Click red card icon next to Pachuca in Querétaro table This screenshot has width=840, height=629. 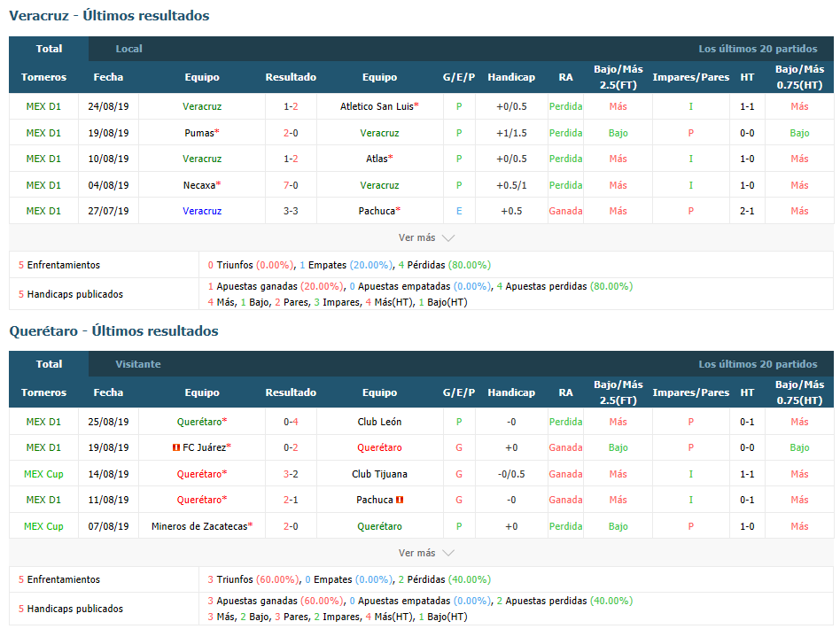click(x=400, y=500)
